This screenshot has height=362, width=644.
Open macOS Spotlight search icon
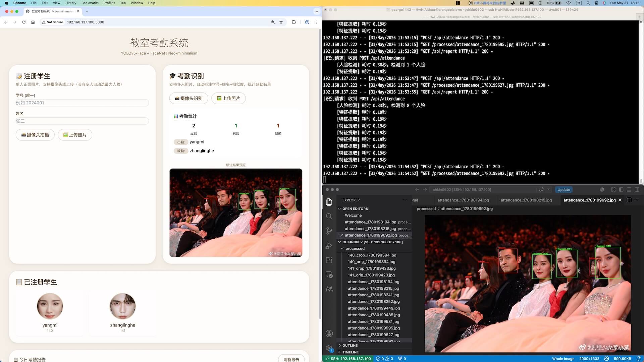click(x=588, y=3)
